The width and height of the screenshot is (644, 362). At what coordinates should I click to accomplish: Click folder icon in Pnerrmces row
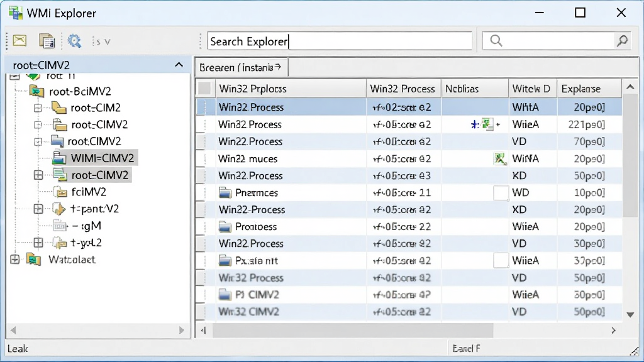click(225, 192)
